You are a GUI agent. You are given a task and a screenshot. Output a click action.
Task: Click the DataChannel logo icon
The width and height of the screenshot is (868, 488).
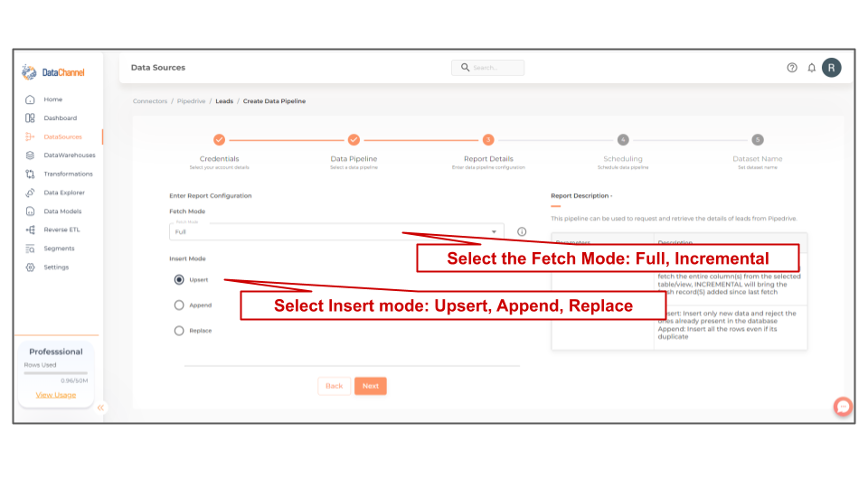(29, 72)
